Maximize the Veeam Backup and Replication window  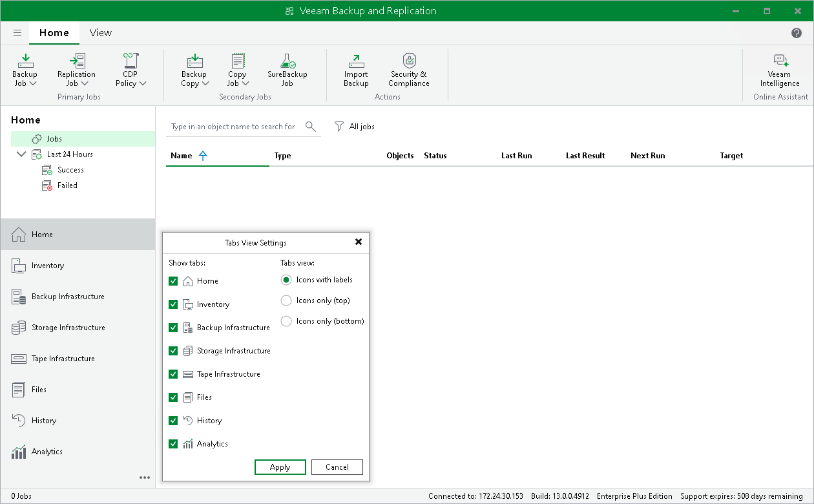767,11
